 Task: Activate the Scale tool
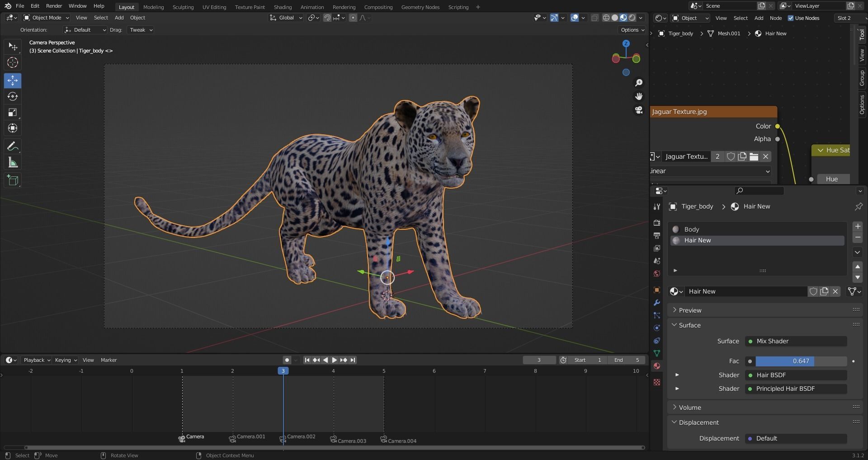point(13,112)
